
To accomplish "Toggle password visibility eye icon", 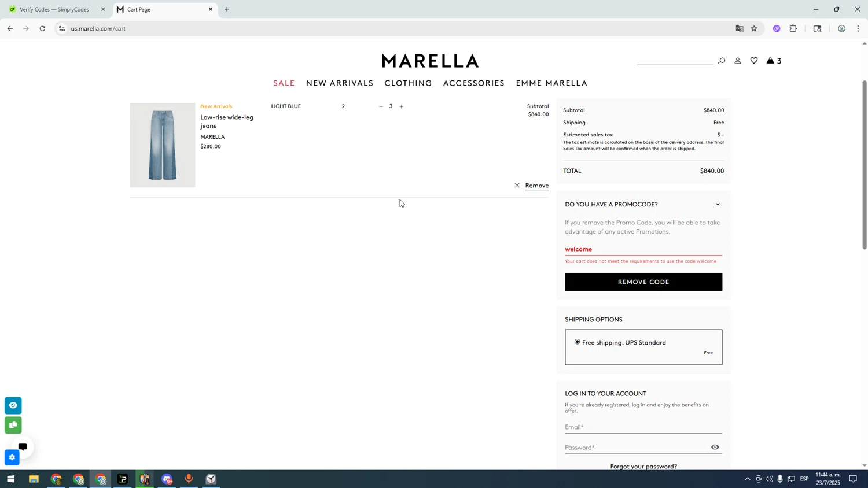I will (x=715, y=447).
